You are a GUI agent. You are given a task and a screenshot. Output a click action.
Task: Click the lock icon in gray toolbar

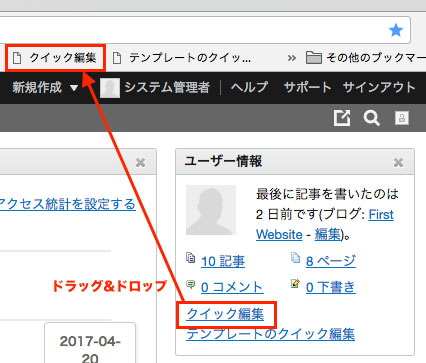tap(402, 118)
